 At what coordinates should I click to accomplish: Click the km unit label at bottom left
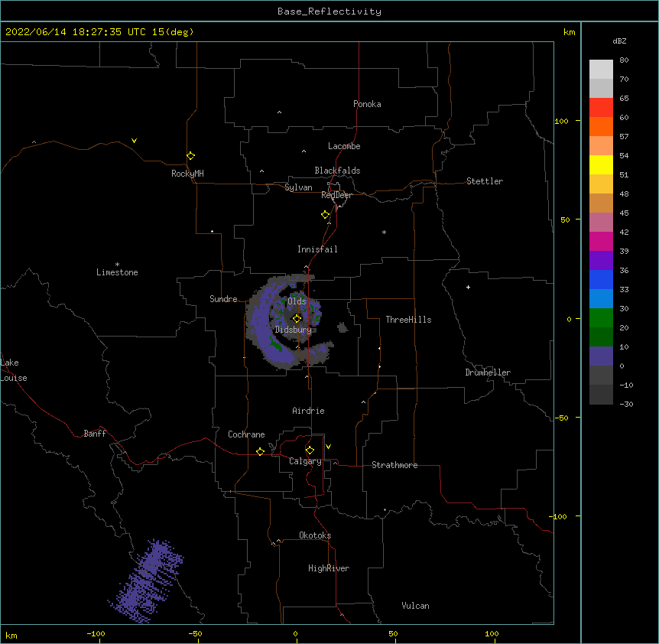coord(11,635)
